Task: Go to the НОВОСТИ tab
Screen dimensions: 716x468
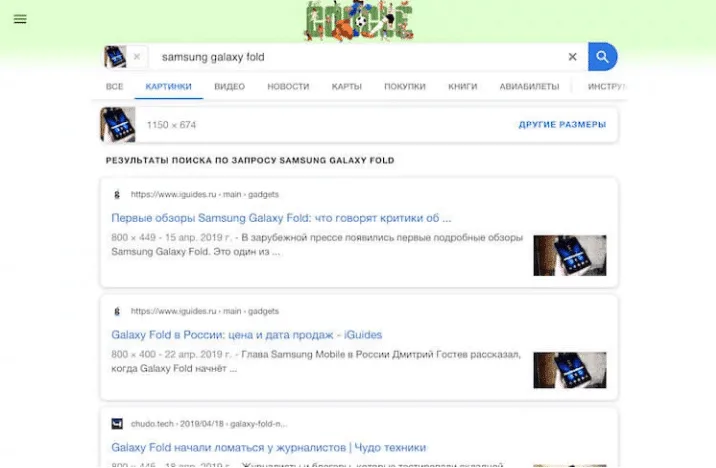Action: tap(288, 86)
